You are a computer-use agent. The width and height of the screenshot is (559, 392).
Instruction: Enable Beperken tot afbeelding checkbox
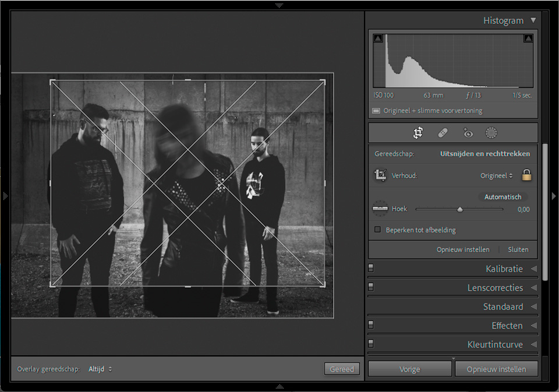(x=377, y=229)
